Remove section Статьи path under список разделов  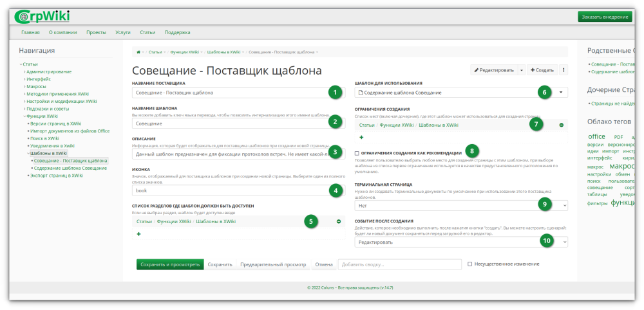click(339, 221)
